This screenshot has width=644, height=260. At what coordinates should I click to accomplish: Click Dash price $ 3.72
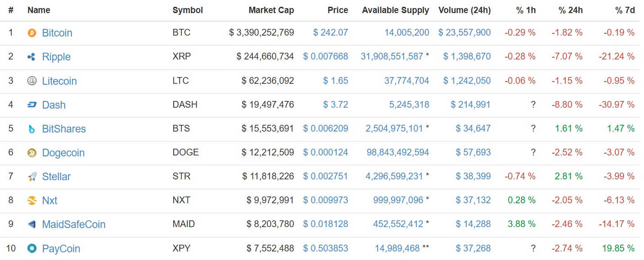pyautogui.click(x=336, y=105)
